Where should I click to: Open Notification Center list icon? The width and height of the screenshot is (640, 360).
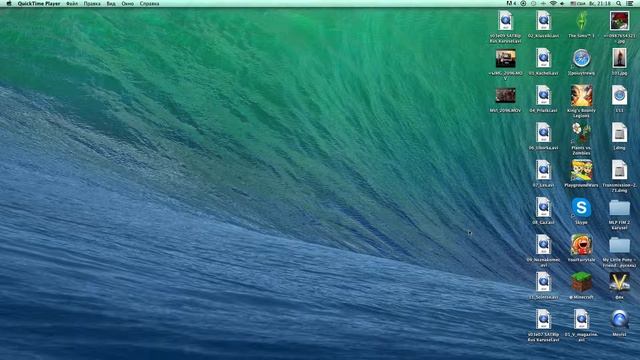(x=630, y=3)
